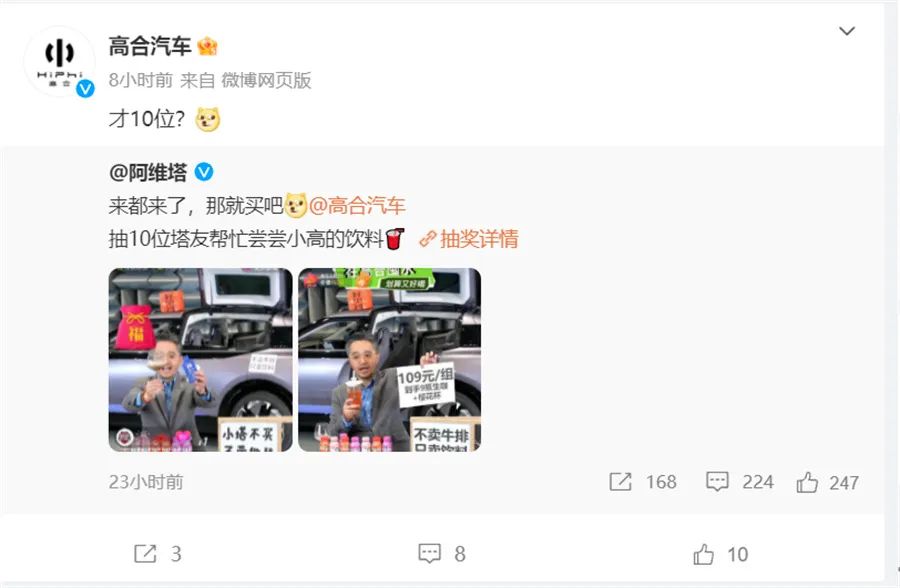Click the comment icon showing 224

(x=717, y=482)
